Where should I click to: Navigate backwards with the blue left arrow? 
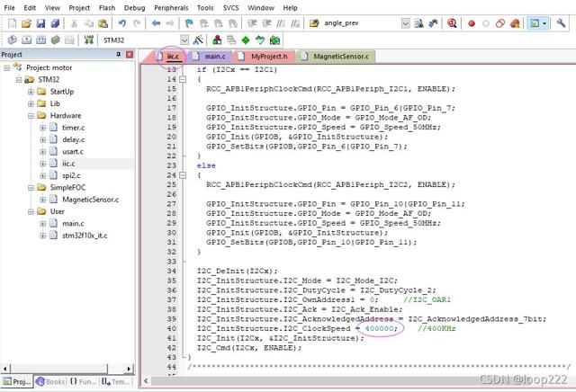point(156,23)
